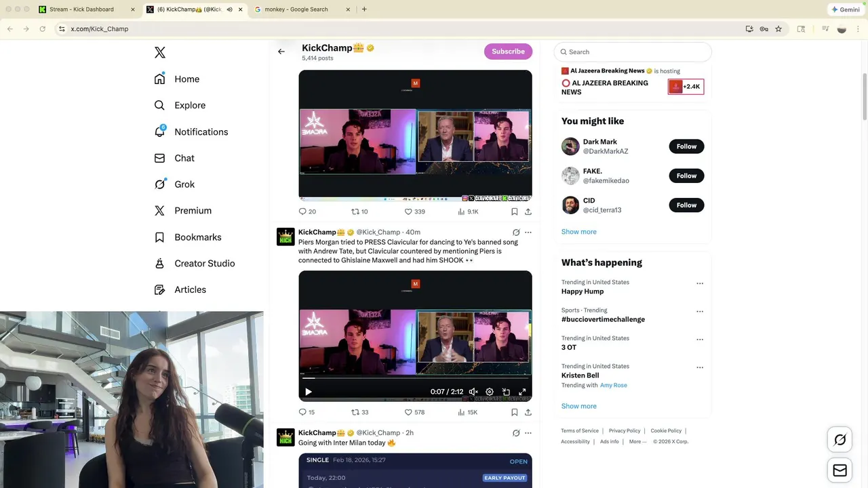Repost the post with 33 reposts
Screen dimensions: 868x488
click(359, 412)
